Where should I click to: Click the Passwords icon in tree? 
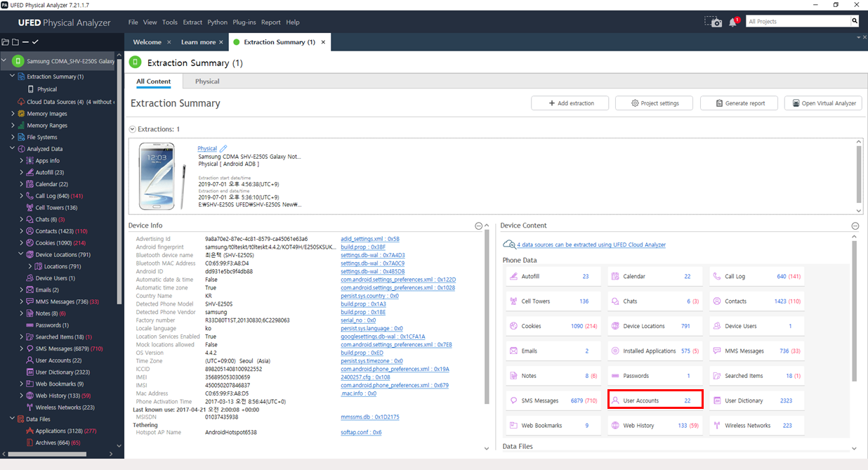pyautogui.click(x=29, y=325)
